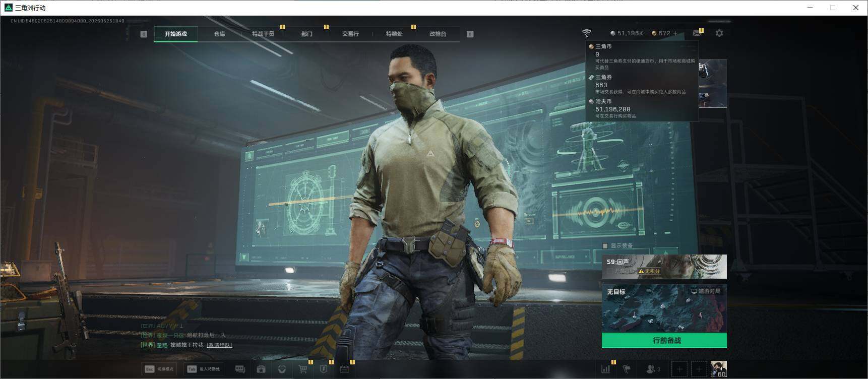Open the mail inbox icon
The image size is (868, 379).
click(x=697, y=33)
